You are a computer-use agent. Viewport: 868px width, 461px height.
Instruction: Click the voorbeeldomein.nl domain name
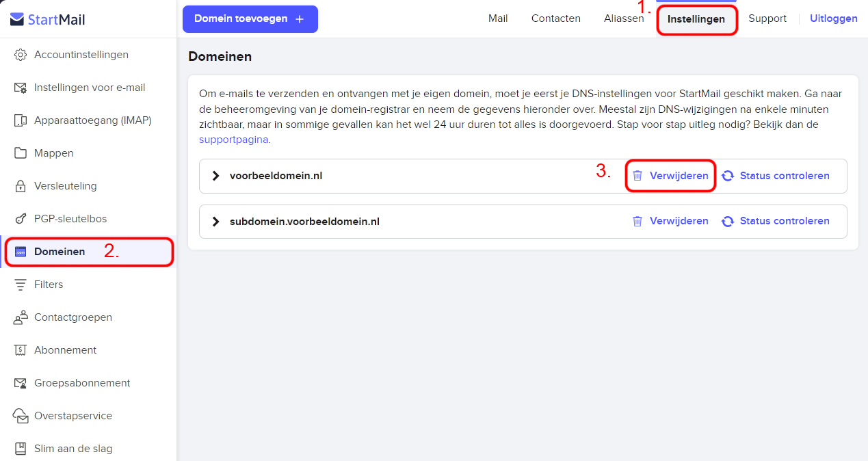[x=276, y=176]
